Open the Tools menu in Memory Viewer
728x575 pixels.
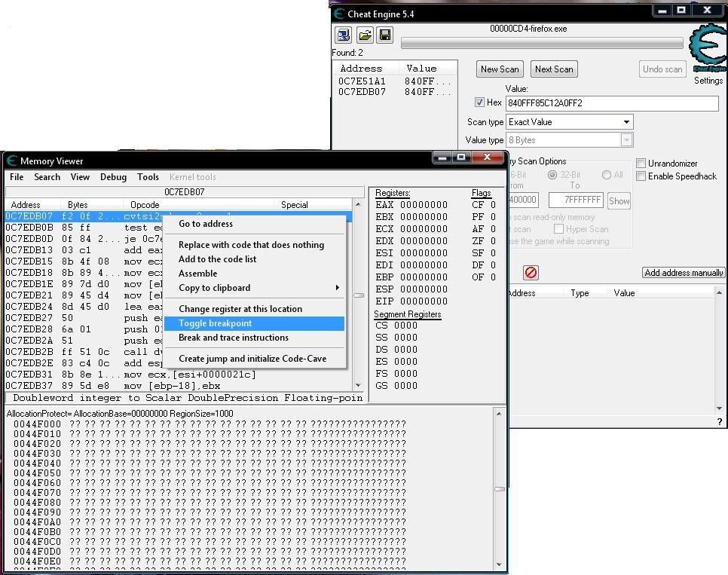pyautogui.click(x=148, y=177)
